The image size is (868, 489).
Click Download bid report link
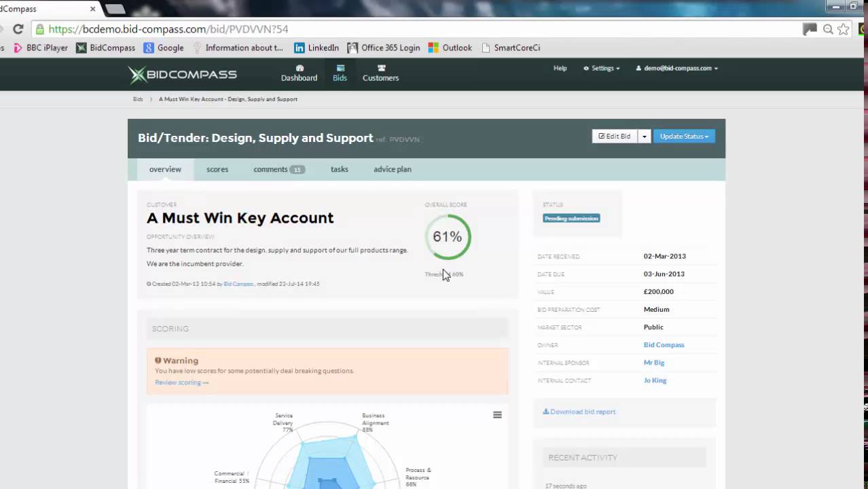[x=579, y=412]
